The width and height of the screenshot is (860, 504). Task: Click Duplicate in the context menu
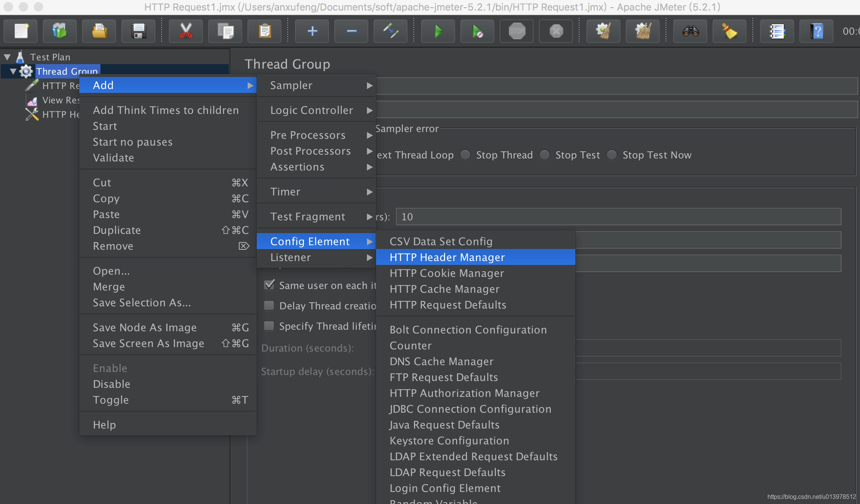117,230
